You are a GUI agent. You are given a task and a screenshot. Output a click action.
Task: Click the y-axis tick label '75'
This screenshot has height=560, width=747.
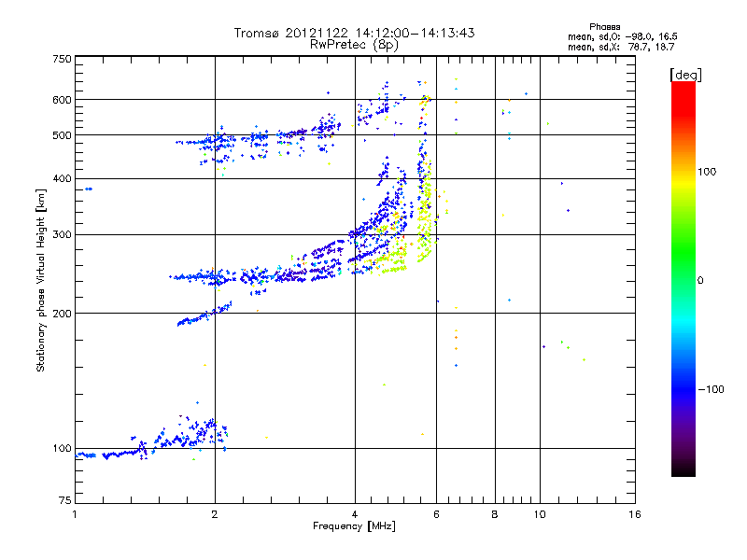pyautogui.click(x=65, y=500)
